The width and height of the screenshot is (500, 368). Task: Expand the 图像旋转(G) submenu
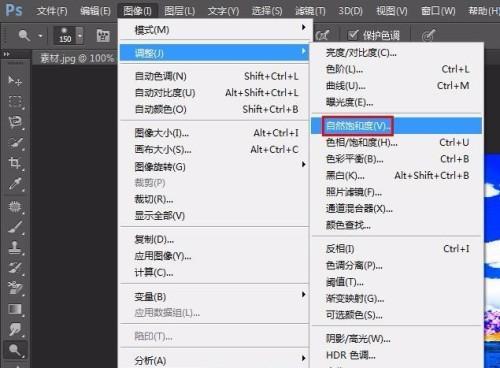(x=214, y=166)
